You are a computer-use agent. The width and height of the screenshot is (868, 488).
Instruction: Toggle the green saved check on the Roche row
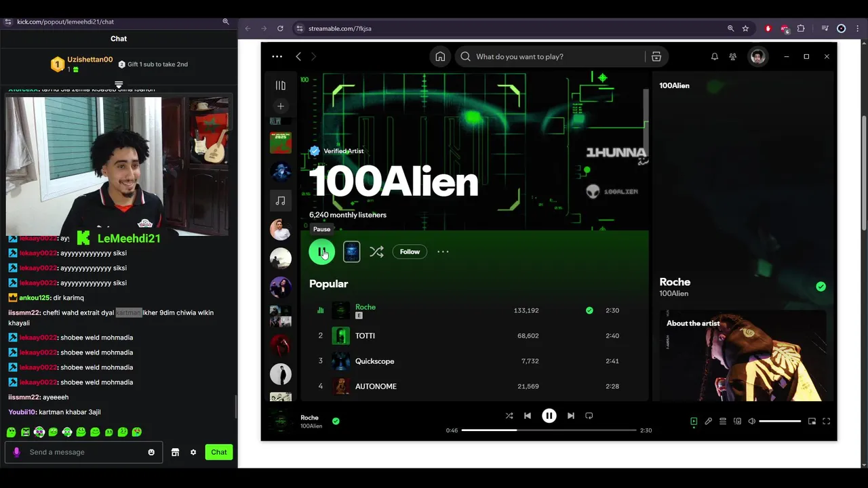[589, 310]
